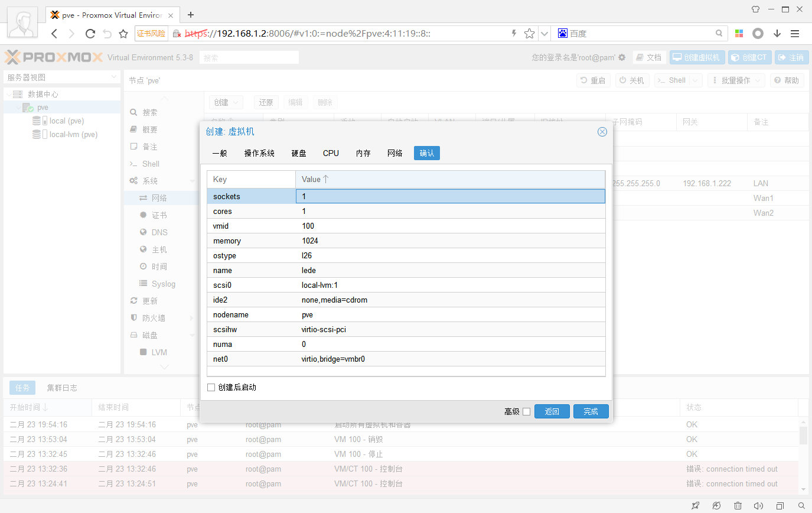812x513 pixels.
Task: Click the browser back arrow
Action: [x=54, y=34]
